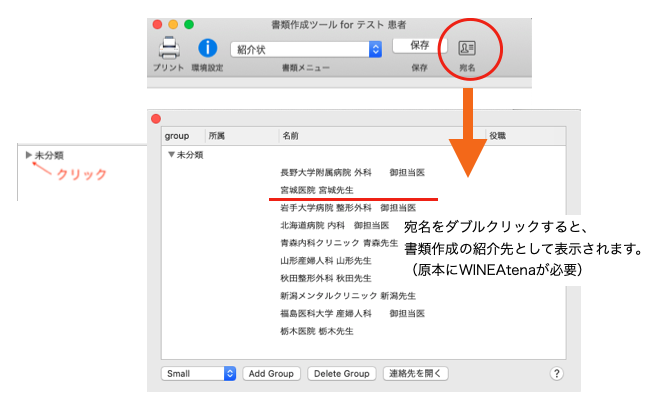
Task: Select 宮城医院 宮城先生 in the list
Action: (317, 189)
